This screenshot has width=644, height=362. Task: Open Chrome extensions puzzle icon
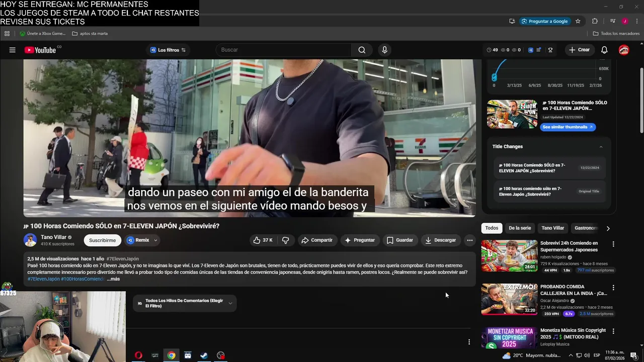coord(595,21)
